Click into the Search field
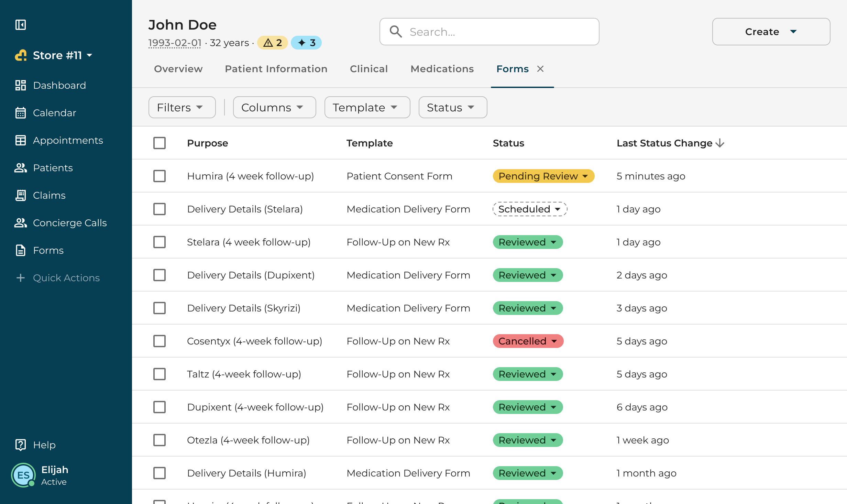This screenshot has height=504, width=847. pos(489,32)
